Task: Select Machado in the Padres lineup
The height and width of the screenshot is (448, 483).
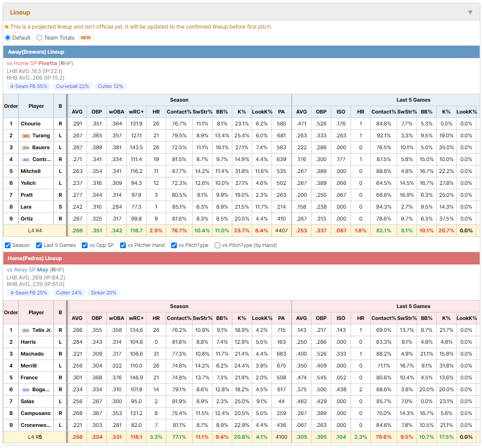Action: [x=32, y=354]
